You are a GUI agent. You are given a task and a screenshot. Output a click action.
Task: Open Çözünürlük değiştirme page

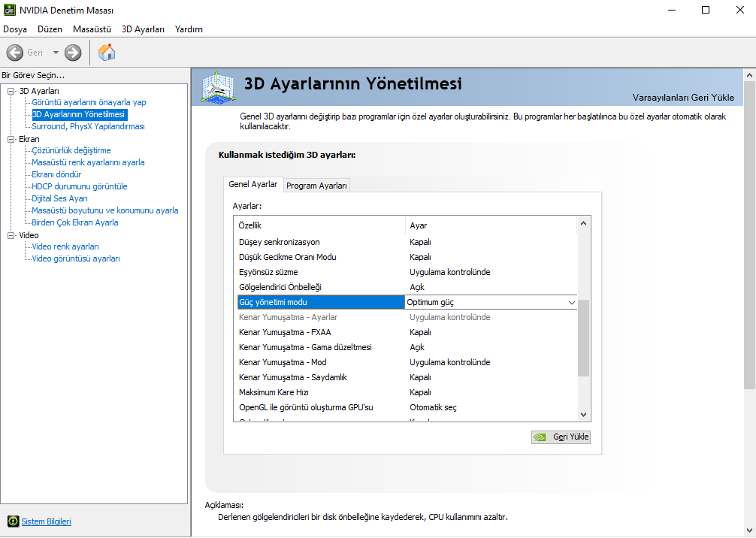(71, 150)
